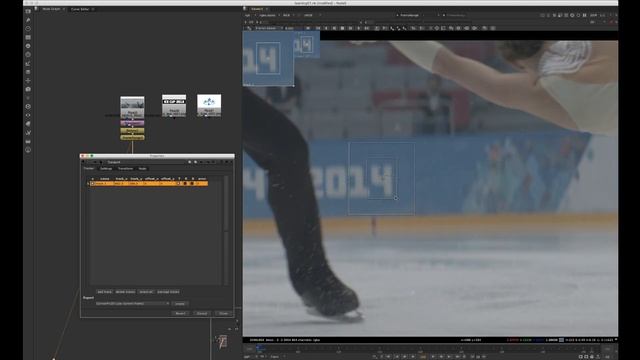Open the Views nodes menu in left toolbar

28,115
